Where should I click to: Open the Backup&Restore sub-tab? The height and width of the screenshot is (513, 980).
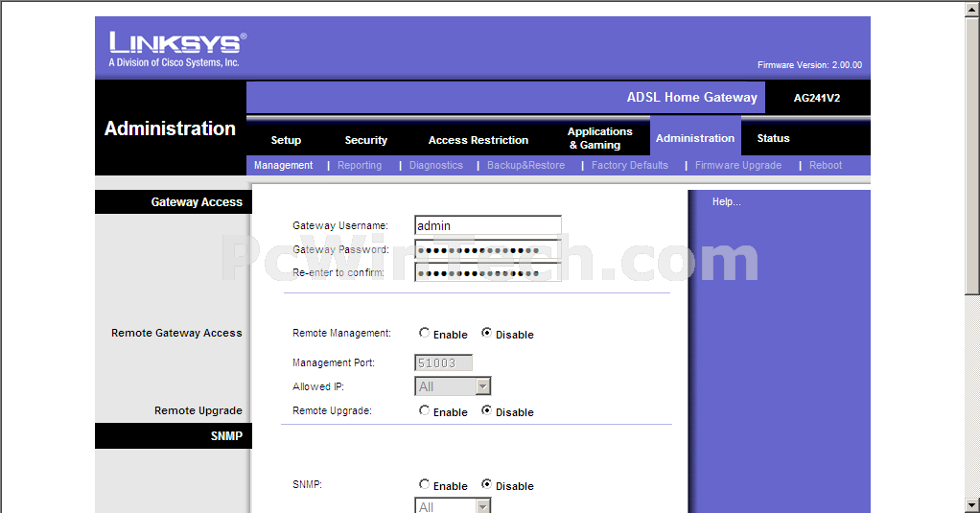pyautogui.click(x=525, y=165)
